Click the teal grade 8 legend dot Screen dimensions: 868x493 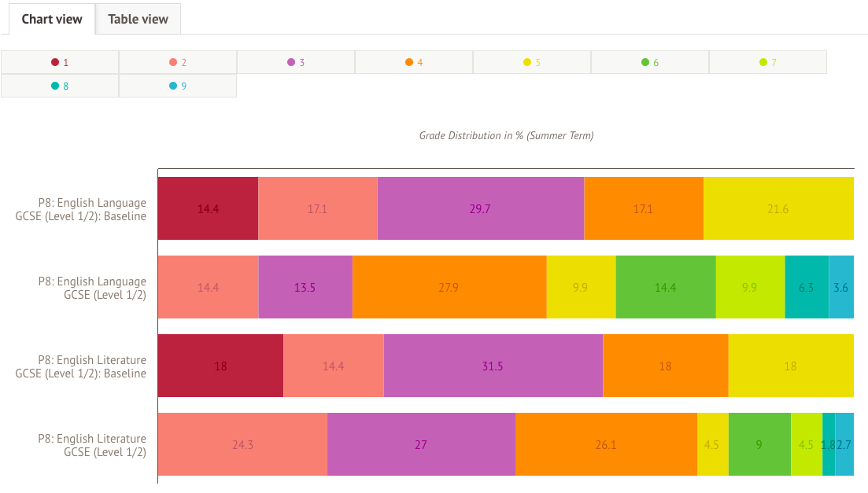coord(55,86)
